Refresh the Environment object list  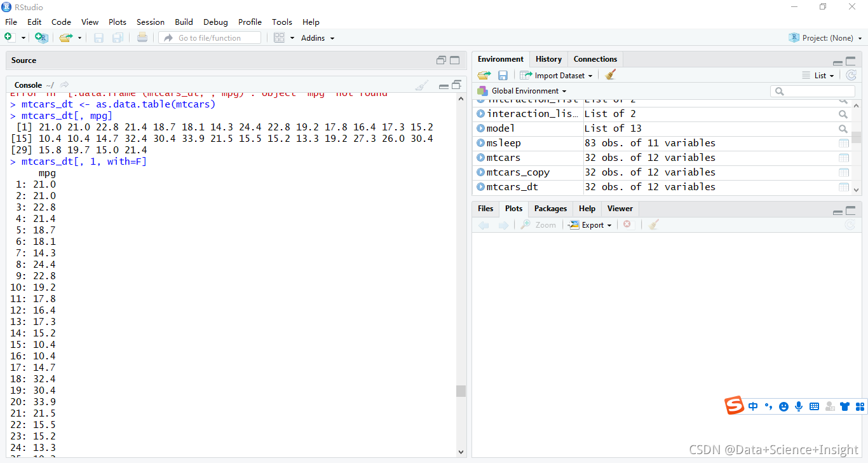click(x=851, y=74)
